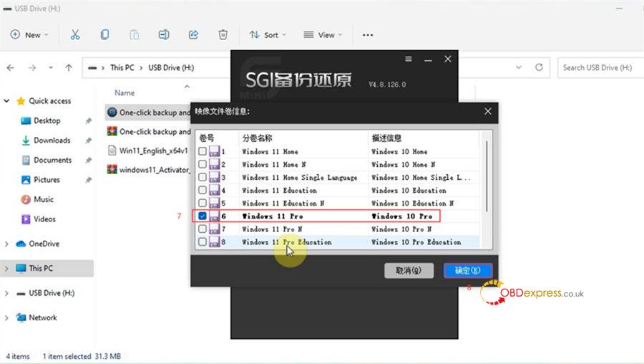Click the volume list vertical scrollbar
Image resolution: width=644 pixels, height=364 pixels.
click(x=487, y=177)
